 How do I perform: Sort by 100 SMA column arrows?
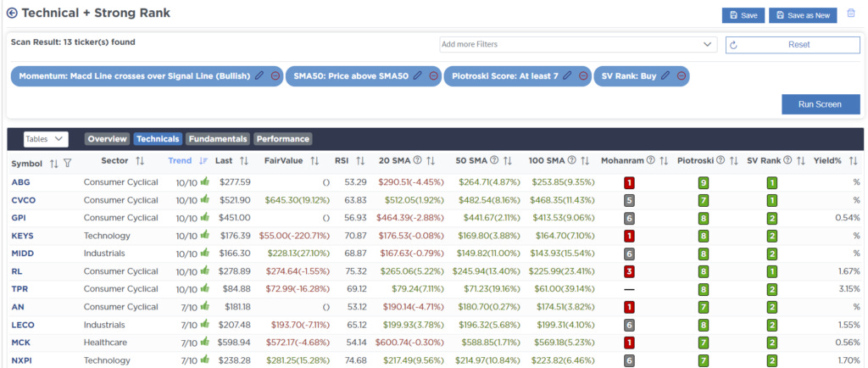click(x=584, y=161)
